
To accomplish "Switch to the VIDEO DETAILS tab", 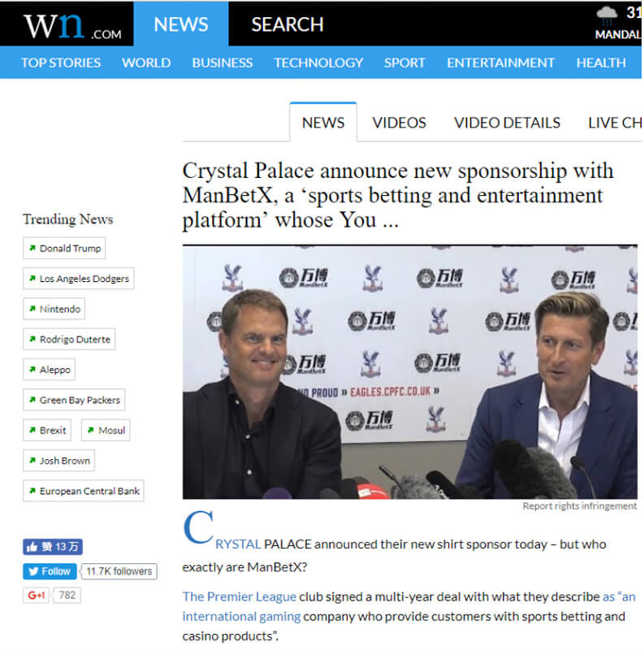I will (x=507, y=123).
